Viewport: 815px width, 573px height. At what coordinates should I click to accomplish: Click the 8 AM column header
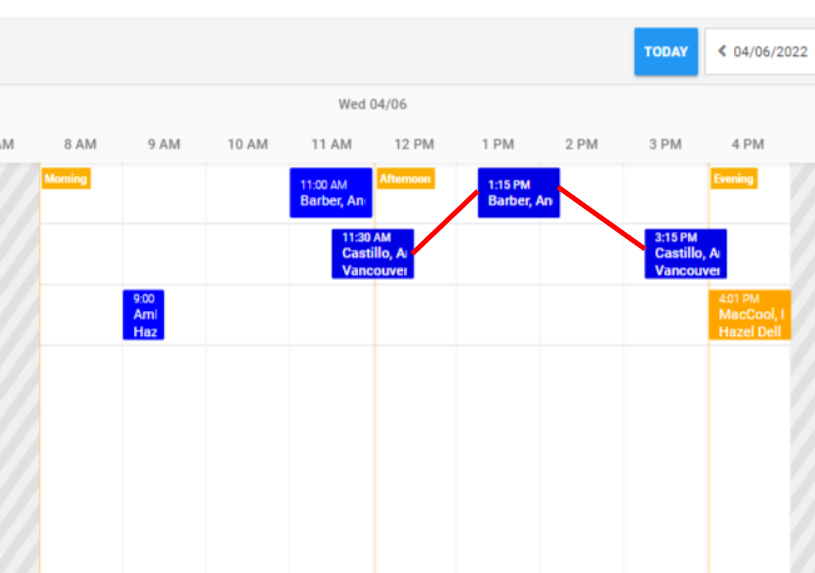(x=81, y=144)
